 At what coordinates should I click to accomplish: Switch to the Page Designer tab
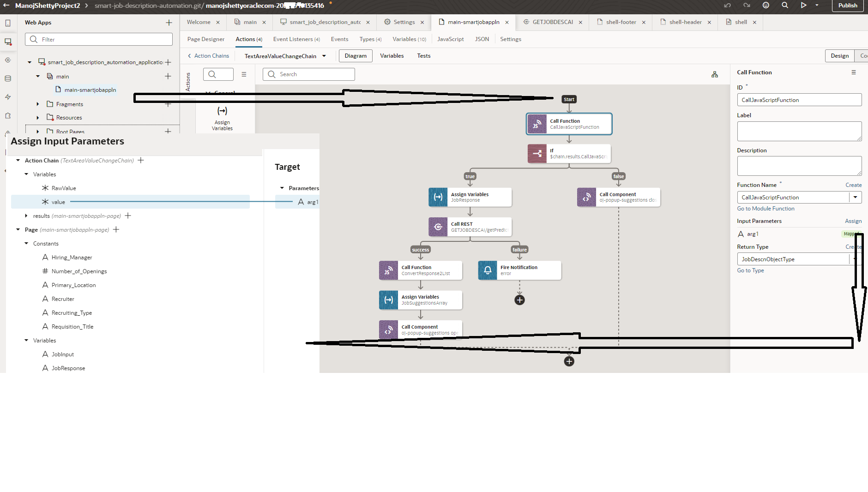click(205, 39)
